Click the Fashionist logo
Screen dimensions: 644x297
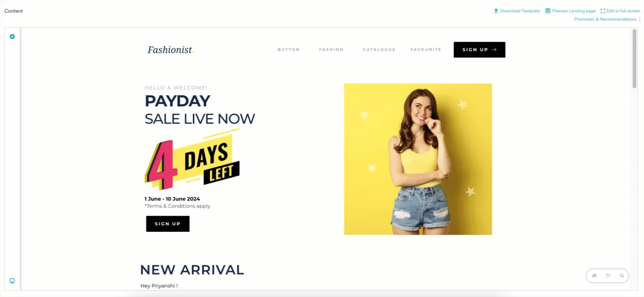tap(171, 49)
